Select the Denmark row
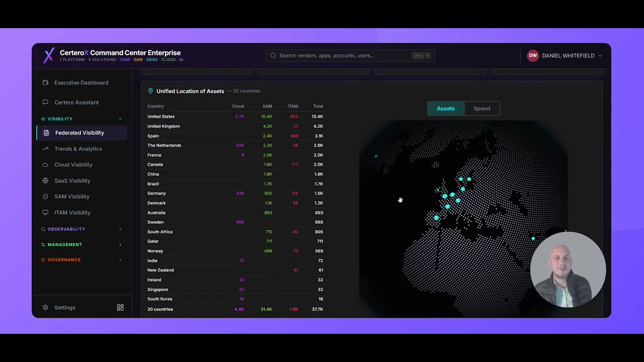The image size is (644, 362). click(235, 203)
